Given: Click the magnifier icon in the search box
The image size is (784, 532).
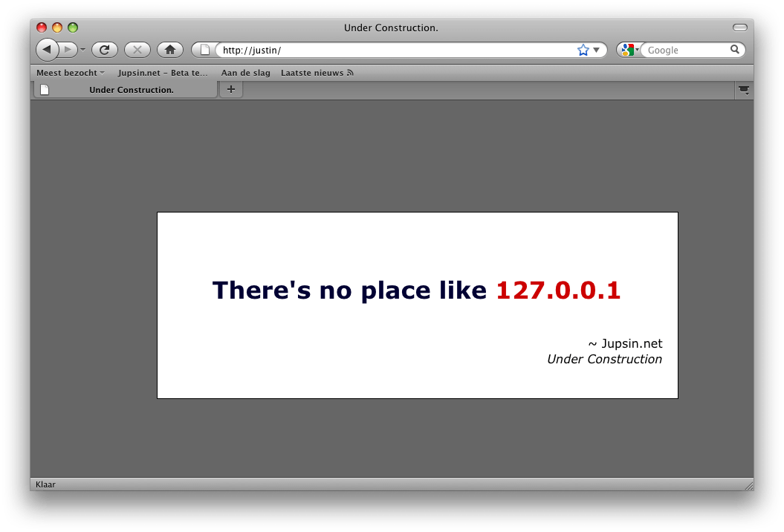Looking at the screenshot, I should pos(735,50).
